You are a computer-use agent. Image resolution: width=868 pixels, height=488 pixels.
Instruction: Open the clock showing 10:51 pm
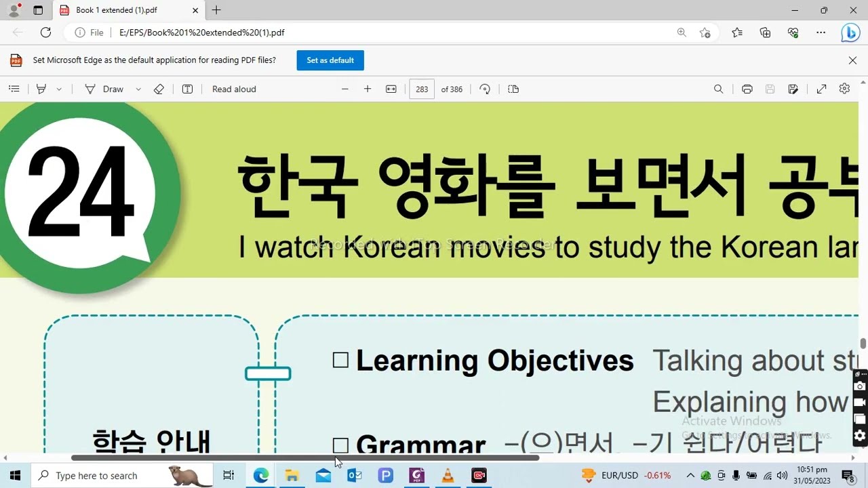click(812, 476)
